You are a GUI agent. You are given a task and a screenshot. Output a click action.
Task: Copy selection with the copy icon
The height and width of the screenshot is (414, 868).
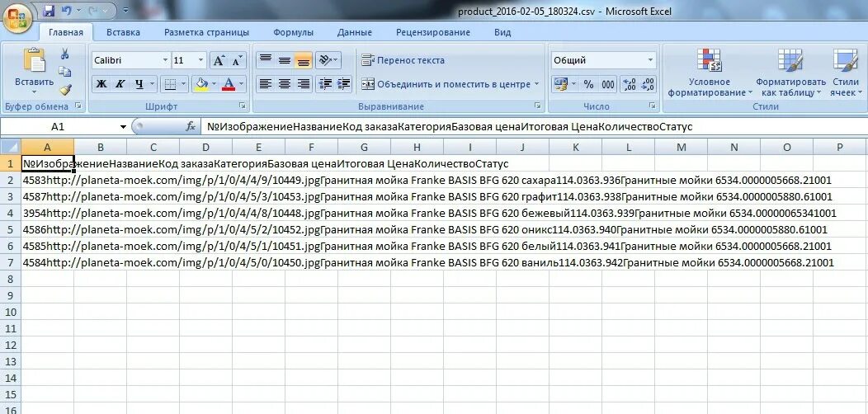coord(64,72)
